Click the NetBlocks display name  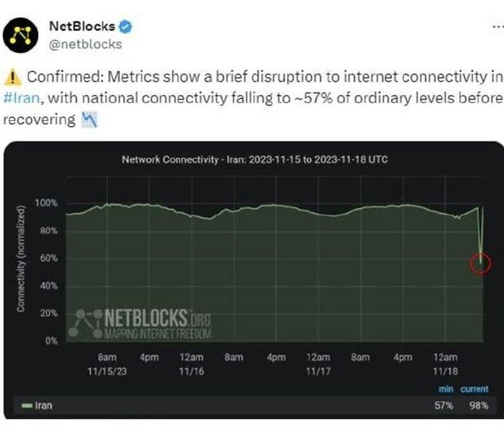coord(82,27)
